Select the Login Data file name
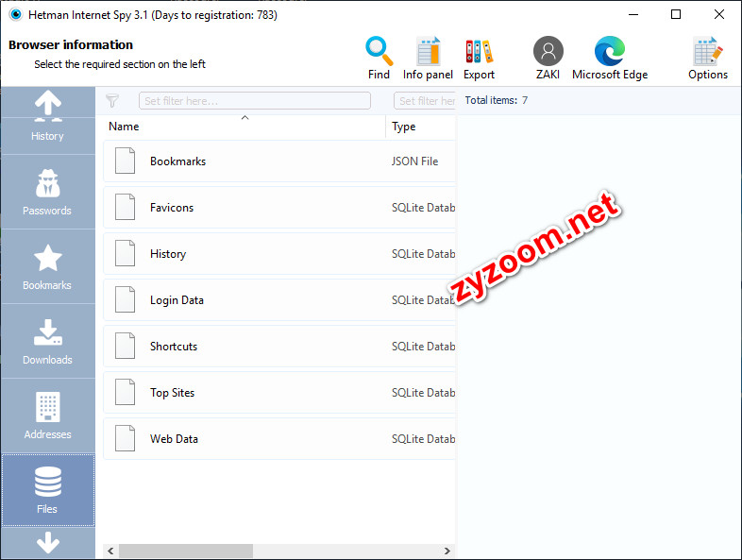742x560 pixels. [x=177, y=300]
